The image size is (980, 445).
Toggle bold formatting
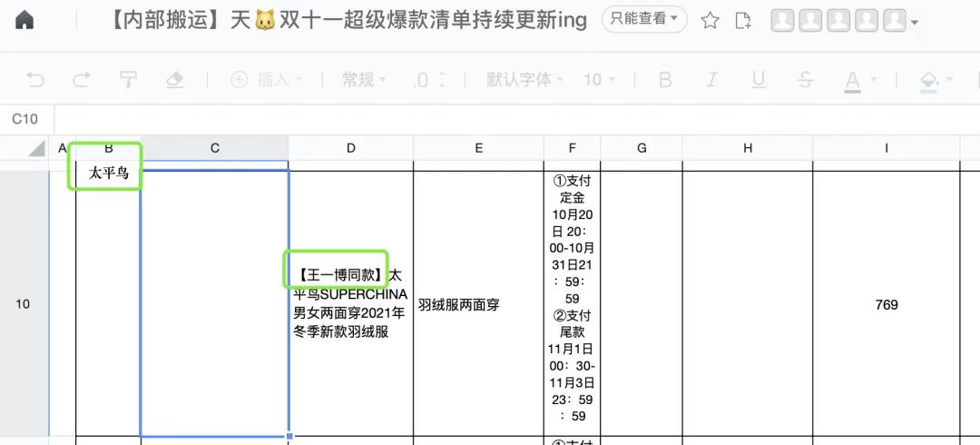pyautogui.click(x=666, y=80)
